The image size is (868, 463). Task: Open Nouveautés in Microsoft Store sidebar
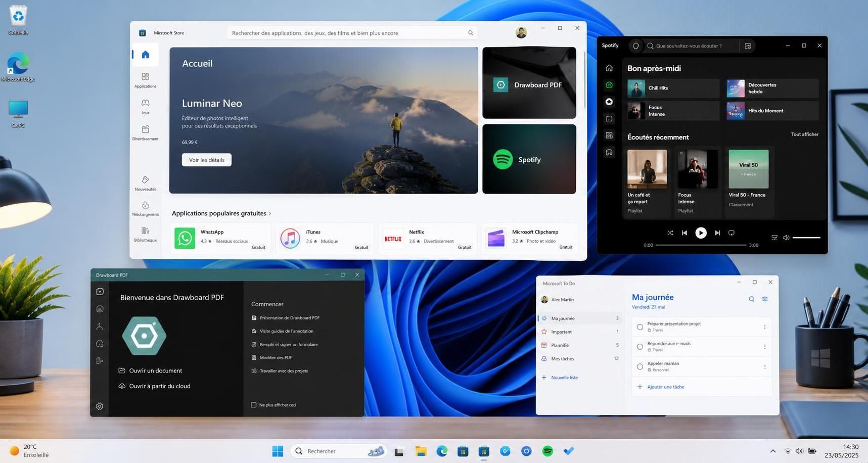pyautogui.click(x=146, y=183)
